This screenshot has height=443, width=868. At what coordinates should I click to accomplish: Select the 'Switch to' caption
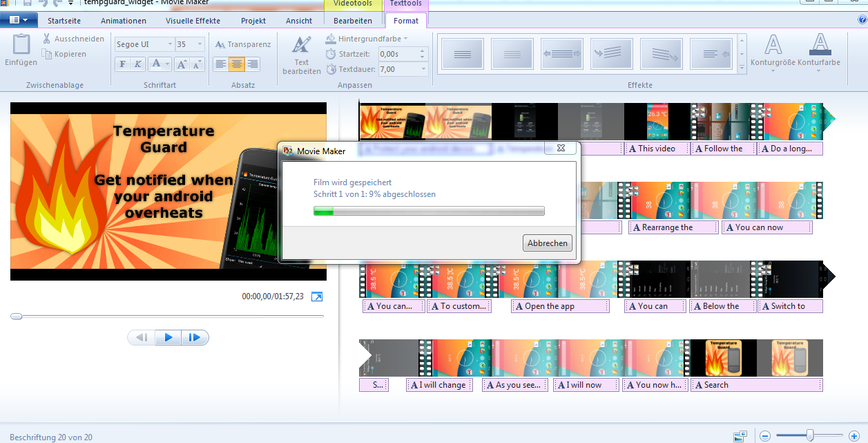[790, 306]
